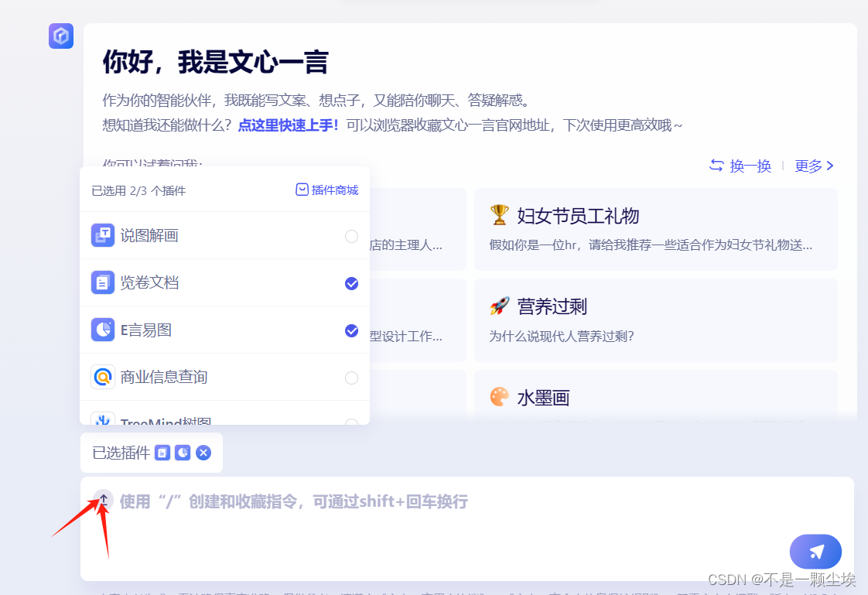Open 更多 to see more prompts

coord(815,166)
